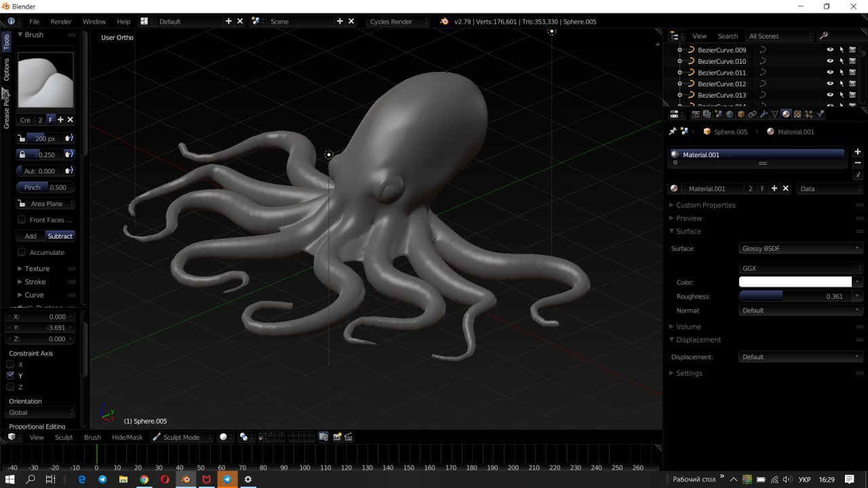The width and height of the screenshot is (868, 488).
Task: Toggle strength pressure sensitivity icon
Action: point(68,155)
